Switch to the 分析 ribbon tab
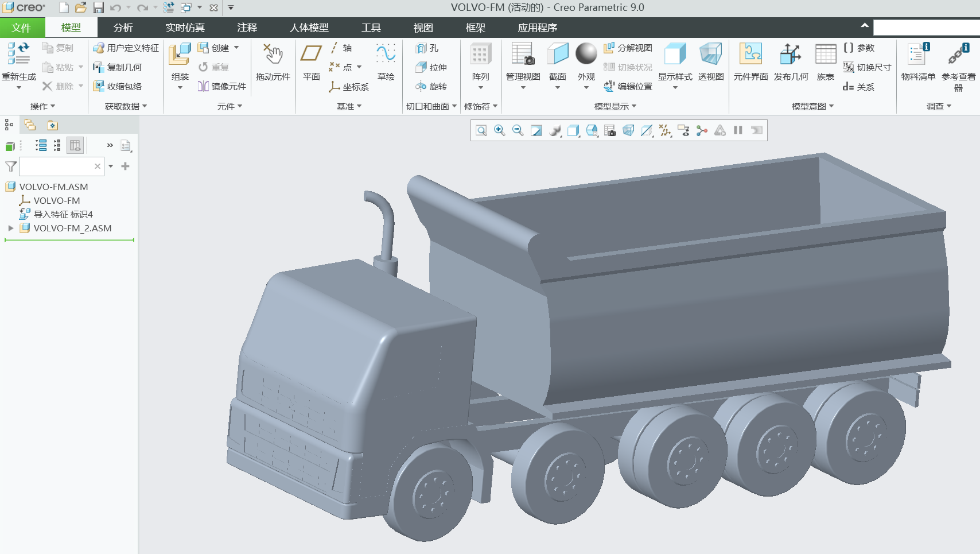 123,28
